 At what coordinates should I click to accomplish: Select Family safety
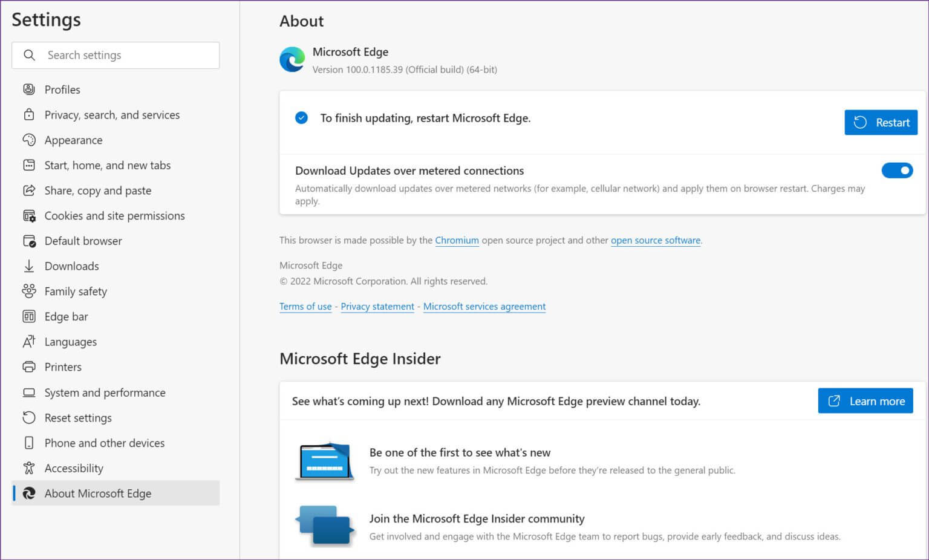pos(116,291)
